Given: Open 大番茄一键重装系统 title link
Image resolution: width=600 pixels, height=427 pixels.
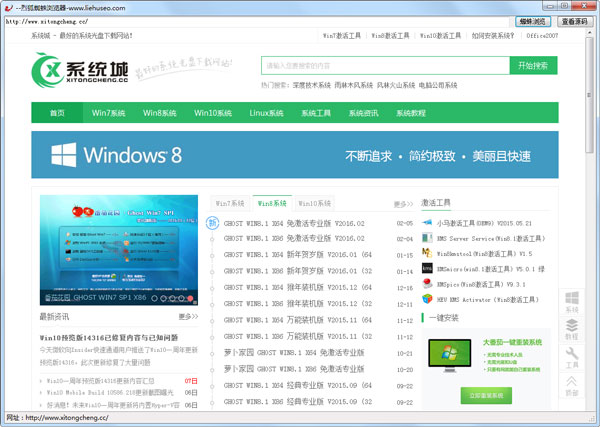Looking at the screenshot, I should tap(512, 342).
